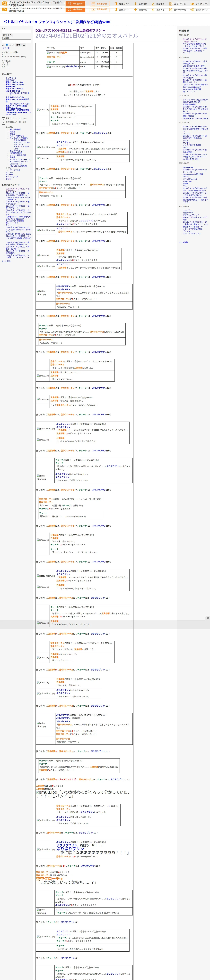Click 検索する button beside the and/or radios

20,45
